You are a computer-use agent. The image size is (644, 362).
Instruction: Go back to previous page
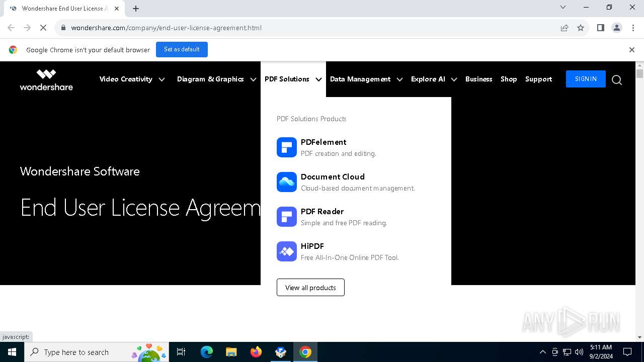11,28
